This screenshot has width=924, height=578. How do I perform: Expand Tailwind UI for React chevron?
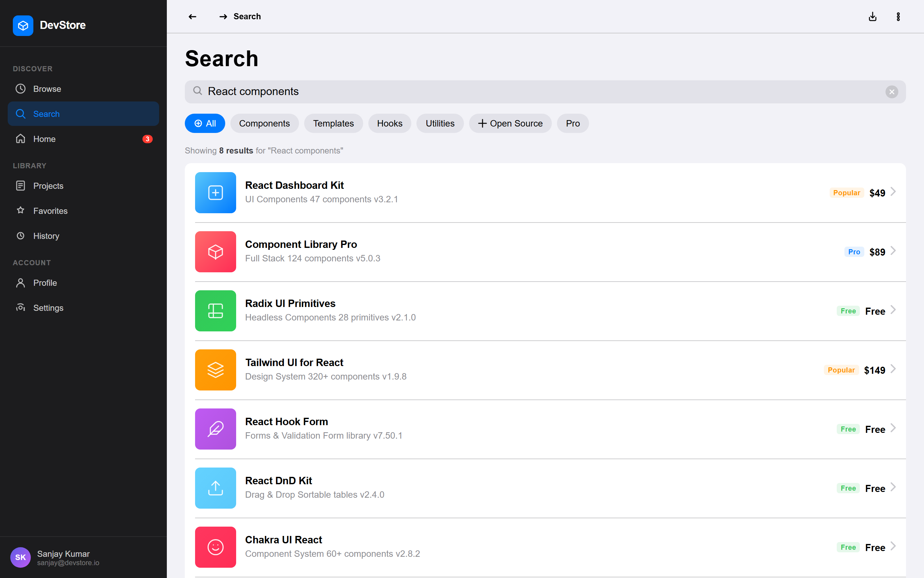coord(893,369)
